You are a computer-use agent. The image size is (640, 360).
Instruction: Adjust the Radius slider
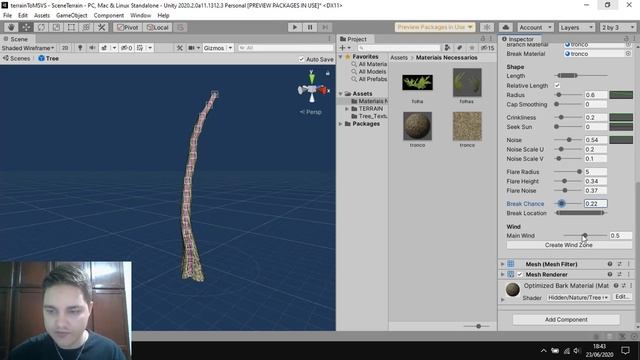(x=568, y=95)
